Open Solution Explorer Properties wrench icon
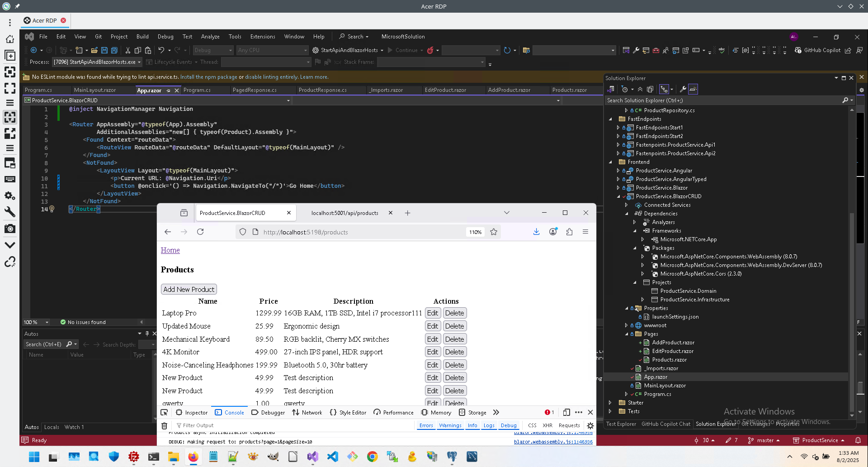The image size is (868, 467). click(x=683, y=89)
